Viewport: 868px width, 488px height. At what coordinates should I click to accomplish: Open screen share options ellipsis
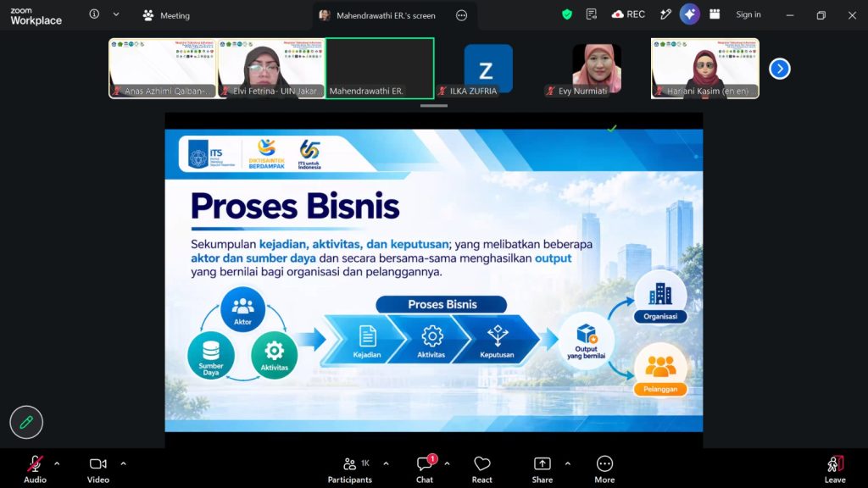(461, 15)
